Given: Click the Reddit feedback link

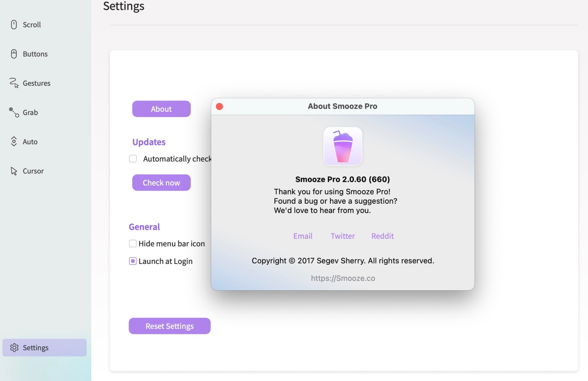Looking at the screenshot, I should click(x=383, y=235).
